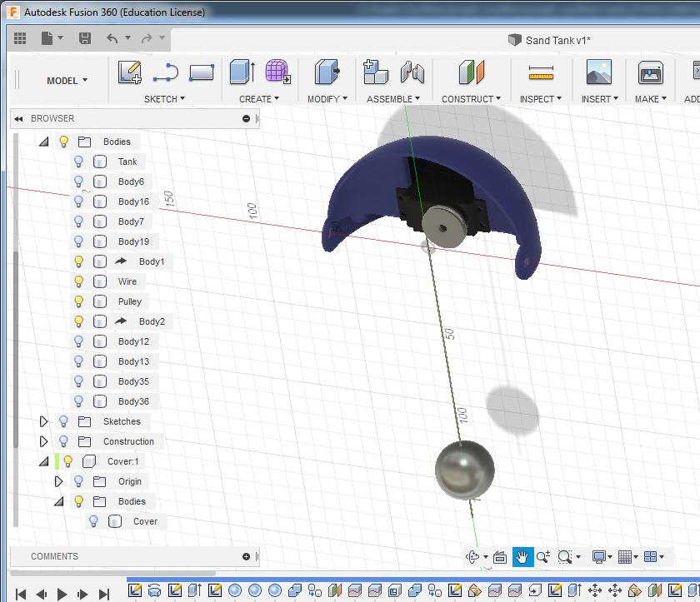
Task: Open the undo history dropdown arrow
Action: [127, 38]
